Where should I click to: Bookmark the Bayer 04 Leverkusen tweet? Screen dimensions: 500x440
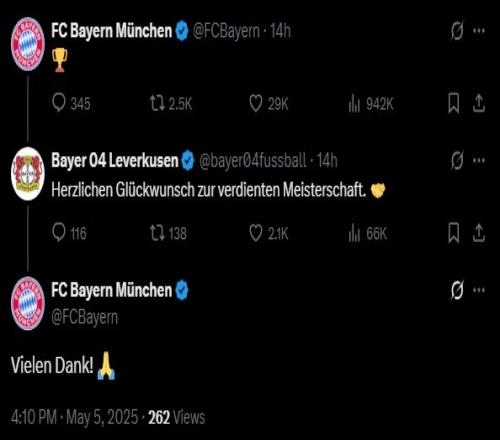coord(454,233)
